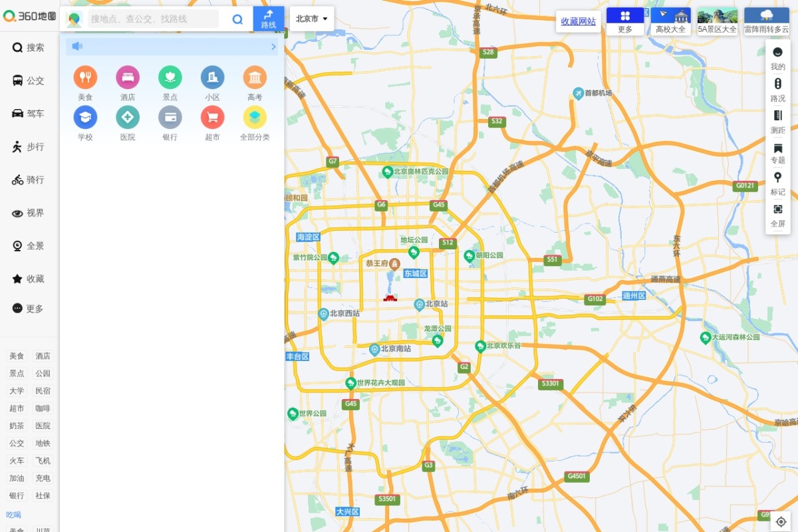Activate the 测距 distance tool

pos(778,122)
